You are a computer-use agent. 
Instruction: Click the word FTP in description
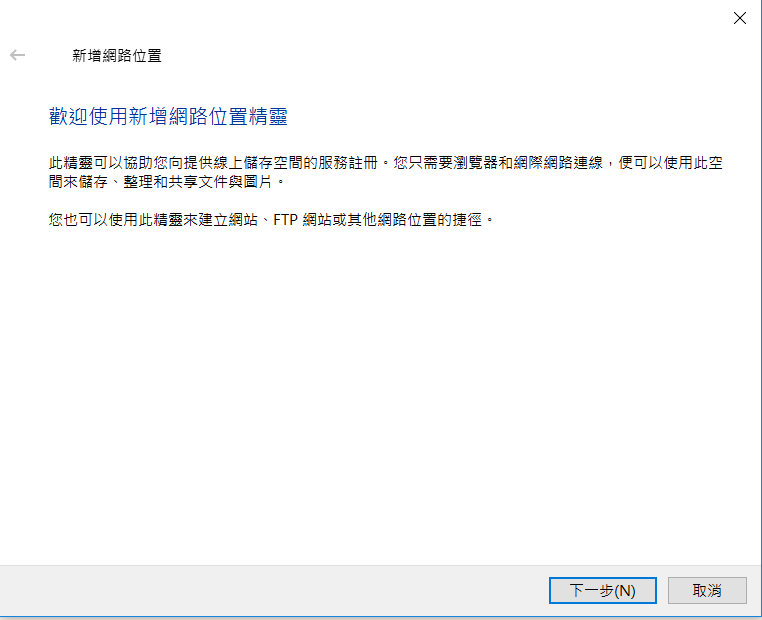click(x=285, y=220)
